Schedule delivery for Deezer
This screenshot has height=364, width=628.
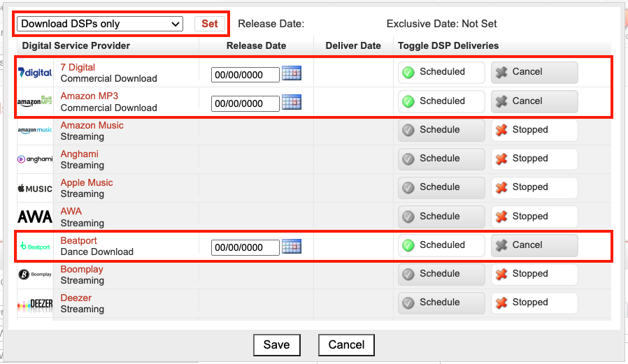coord(441,303)
